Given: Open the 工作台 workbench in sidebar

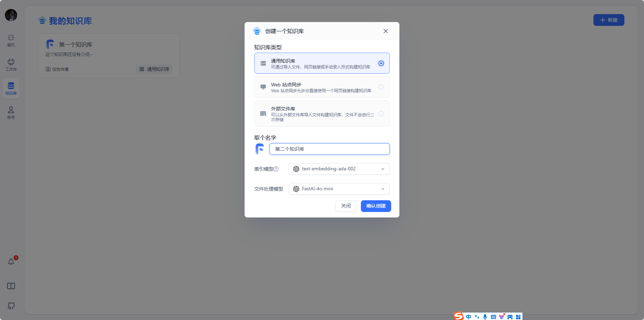Looking at the screenshot, I should pos(11,64).
